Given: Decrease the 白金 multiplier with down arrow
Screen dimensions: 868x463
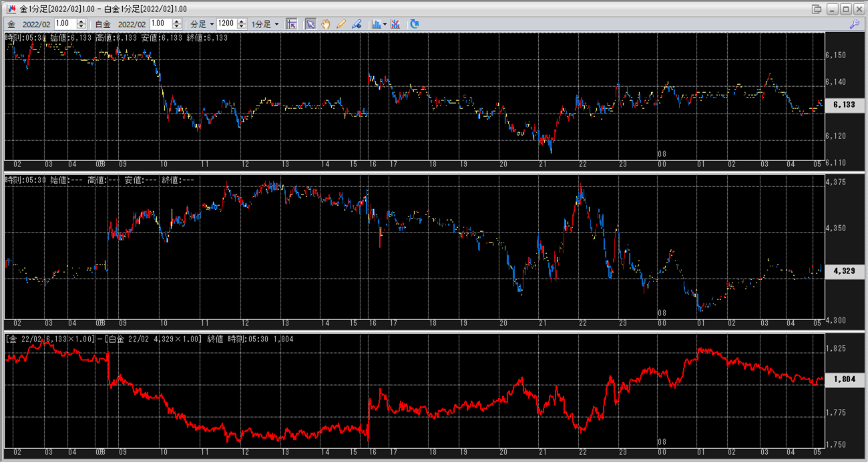Looking at the screenshot, I should coord(177,26).
